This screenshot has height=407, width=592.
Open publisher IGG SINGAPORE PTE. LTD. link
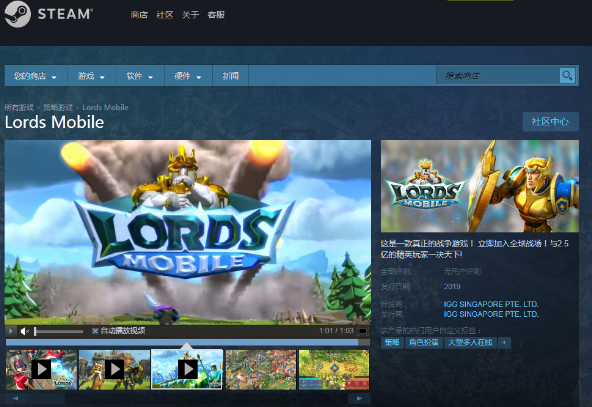pyautogui.click(x=491, y=314)
